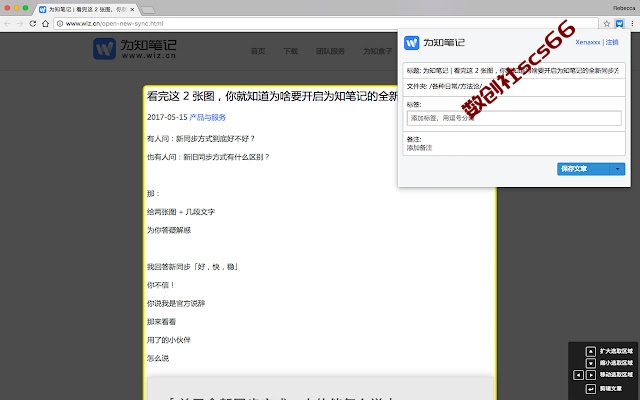This screenshot has height=400, width=640.
Task: Click the down arrow key to shrink selection
Action: [591, 363]
